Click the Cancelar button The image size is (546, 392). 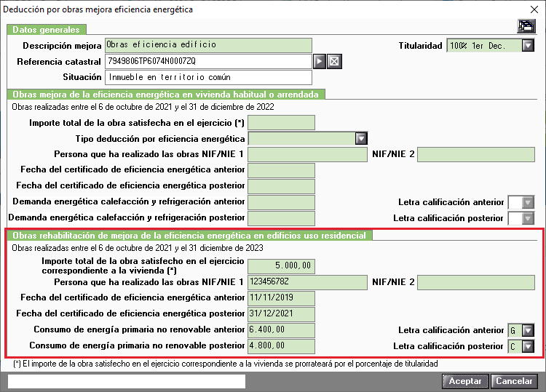514,381
